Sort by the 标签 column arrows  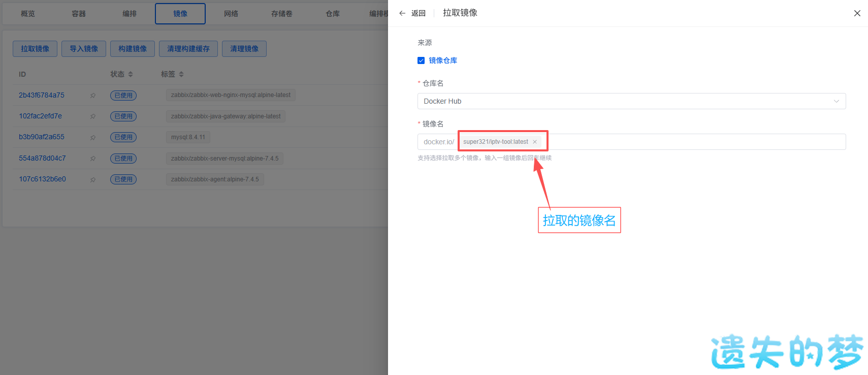181,74
